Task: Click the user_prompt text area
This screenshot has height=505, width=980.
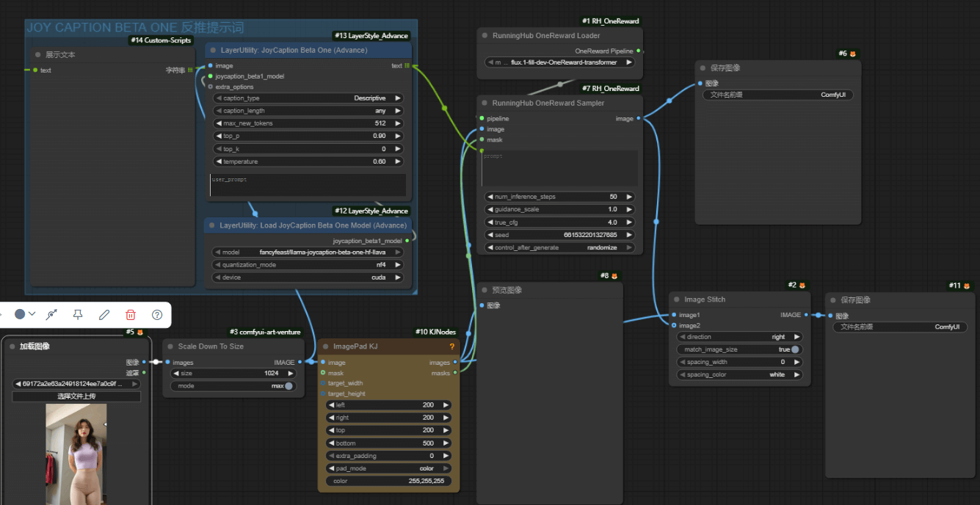Action: click(308, 185)
